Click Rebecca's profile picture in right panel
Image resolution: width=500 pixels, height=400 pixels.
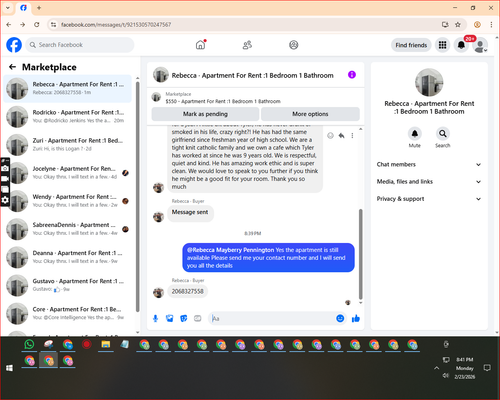click(x=429, y=83)
